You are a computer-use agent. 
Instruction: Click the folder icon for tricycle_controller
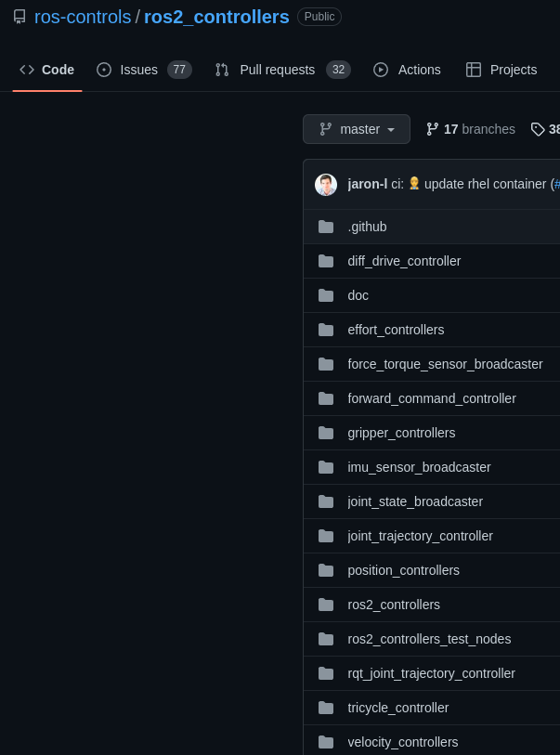[x=326, y=708]
